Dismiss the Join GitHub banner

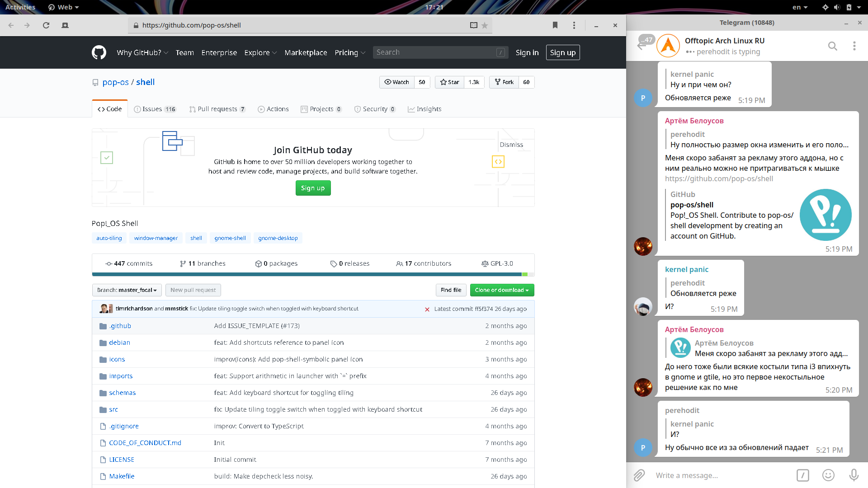511,145
